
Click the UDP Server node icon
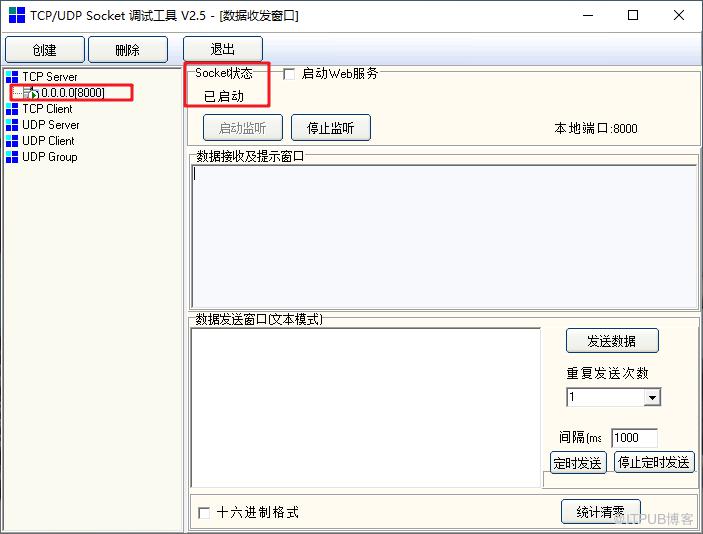[12, 125]
